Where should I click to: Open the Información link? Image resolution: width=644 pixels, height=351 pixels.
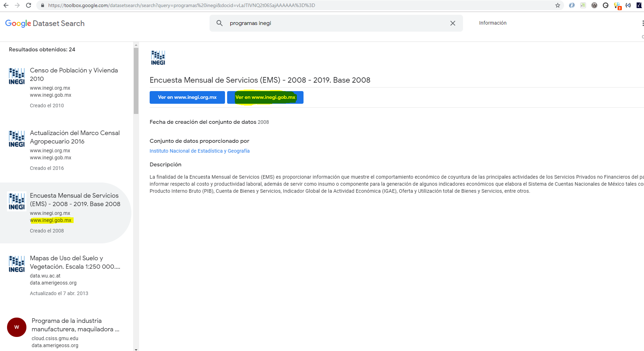click(x=493, y=23)
